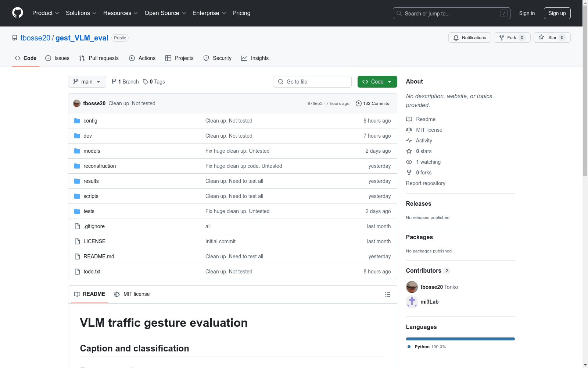Click the .gitignore file icon
Viewport: 588px width, 368px height.
coord(77,226)
